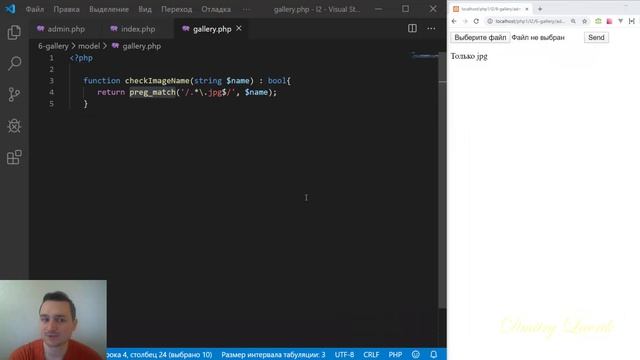Open the Выделение menu
This screenshot has height=360, width=640.
109,9
